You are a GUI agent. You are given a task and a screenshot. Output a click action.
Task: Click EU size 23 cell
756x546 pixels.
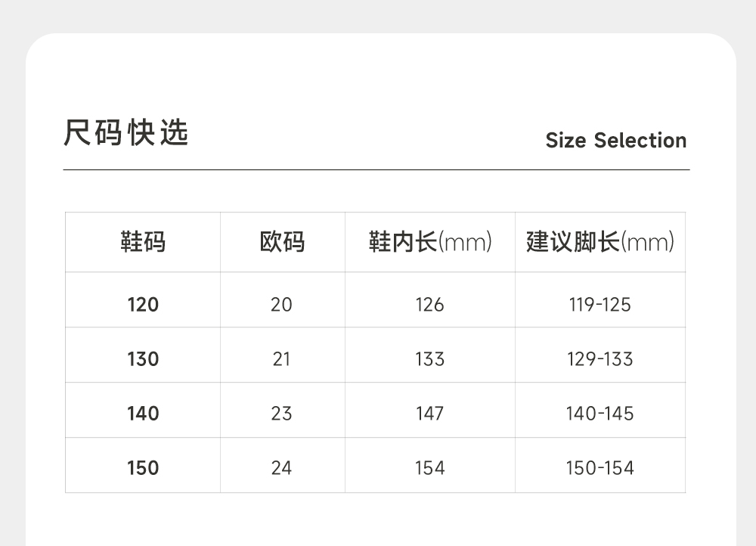click(x=281, y=414)
